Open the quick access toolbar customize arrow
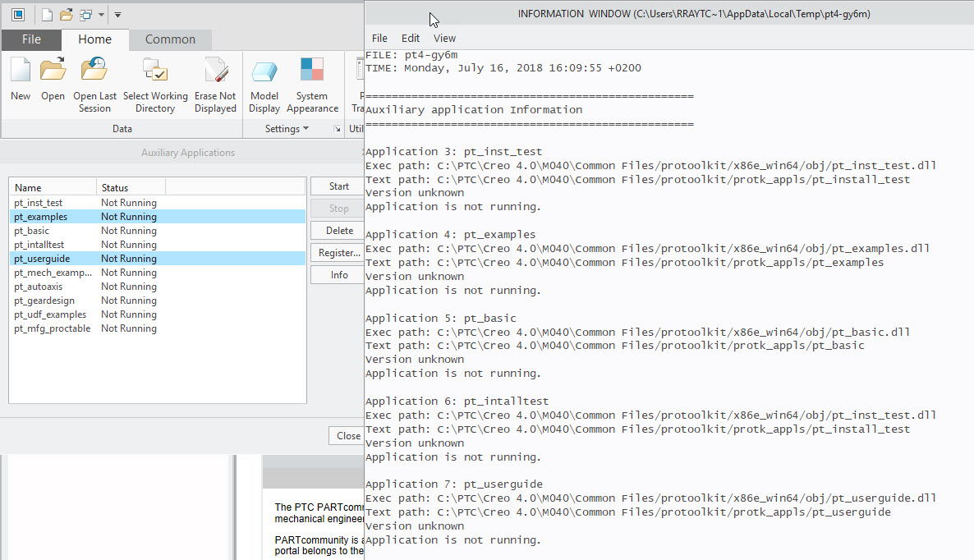974x560 pixels. 117,15
